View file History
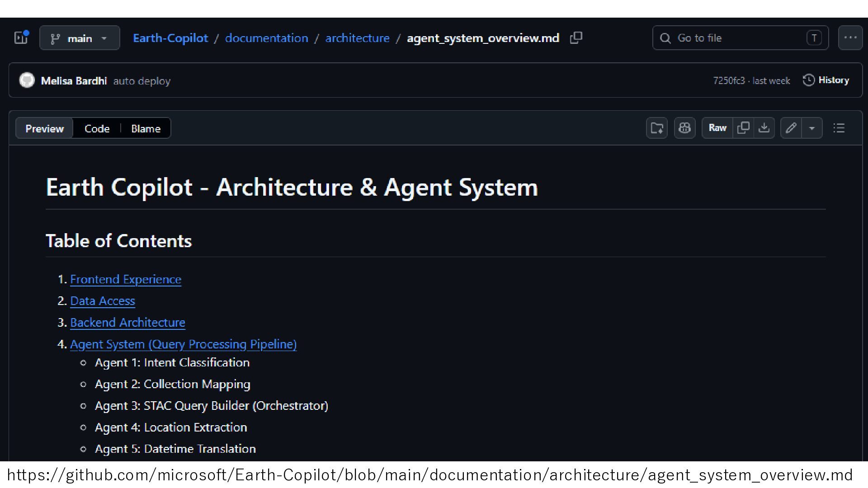Screen dimensions: 868x488 [826, 80]
